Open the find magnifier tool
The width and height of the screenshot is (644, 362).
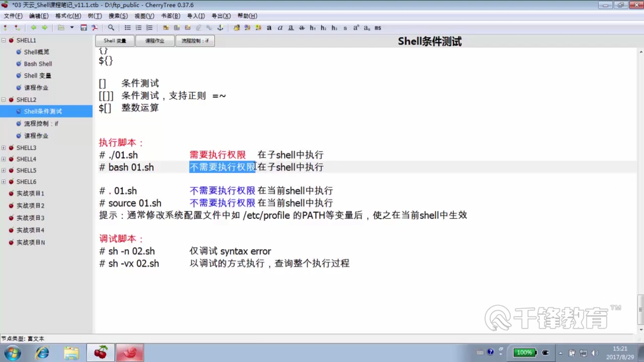click(111, 28)
